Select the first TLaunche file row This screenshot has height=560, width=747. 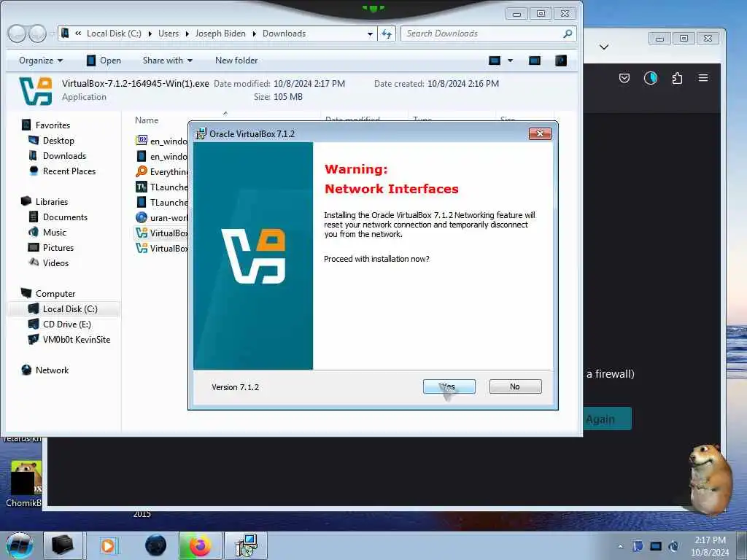coord(162,187)
